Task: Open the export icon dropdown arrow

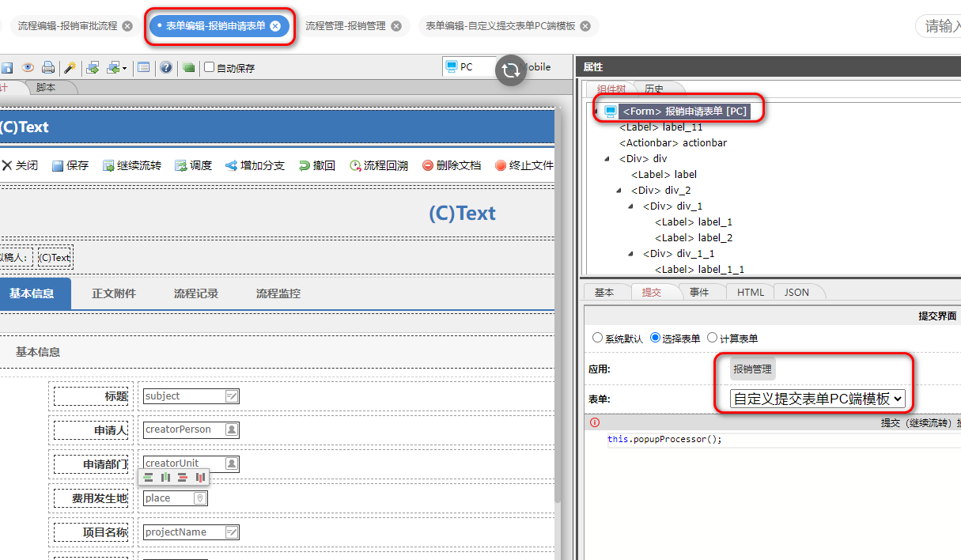Action: (124, 68)
